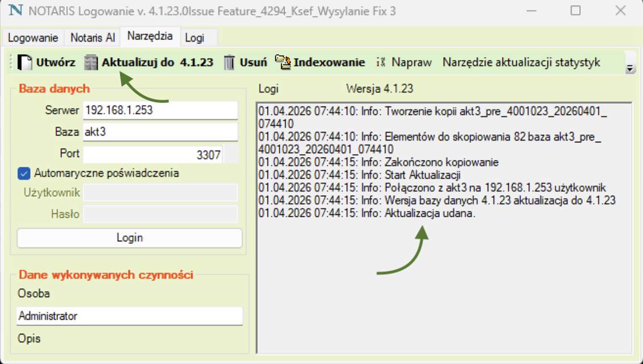Open Narzędzie aktualizacji statystyk
The width and height of the screenshot is (643, 364).
521,63
